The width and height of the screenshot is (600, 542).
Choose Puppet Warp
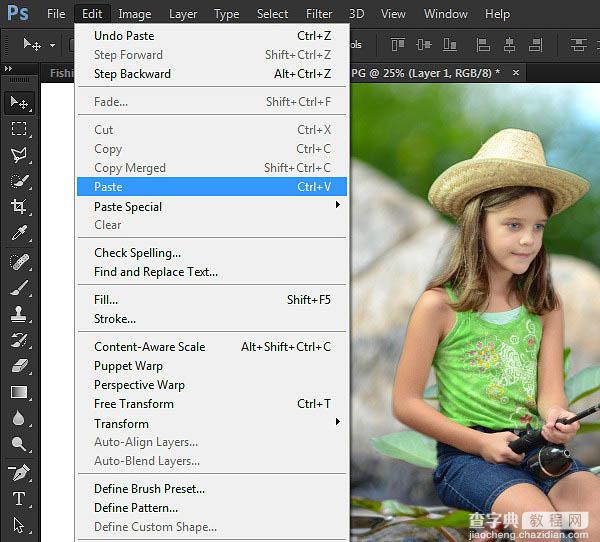point(212,366)
